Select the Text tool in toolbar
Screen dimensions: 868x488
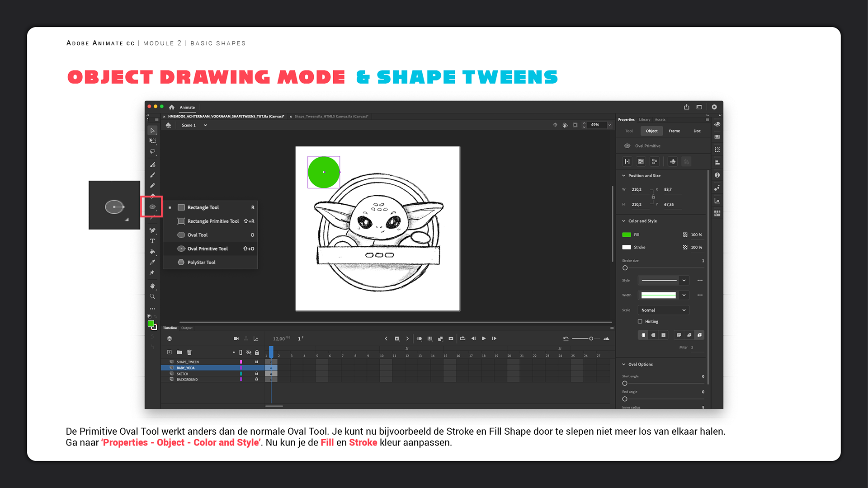click(x=152, y=241)
